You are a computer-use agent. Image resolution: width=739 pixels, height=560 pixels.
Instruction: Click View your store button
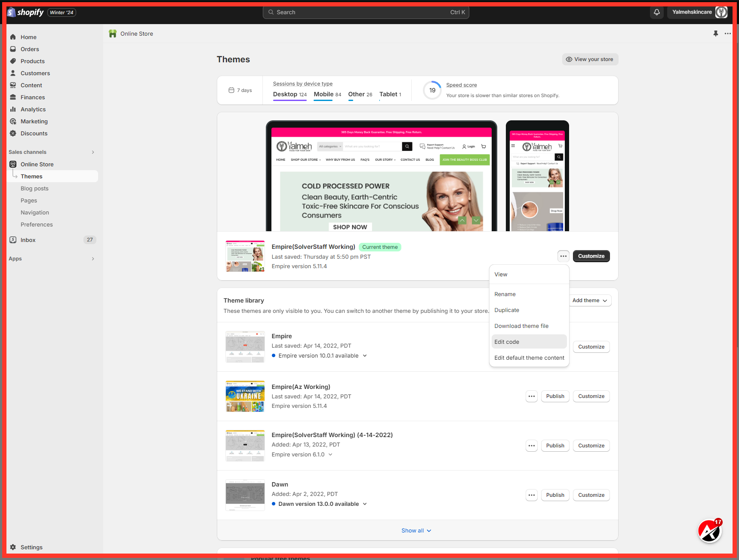590,59
